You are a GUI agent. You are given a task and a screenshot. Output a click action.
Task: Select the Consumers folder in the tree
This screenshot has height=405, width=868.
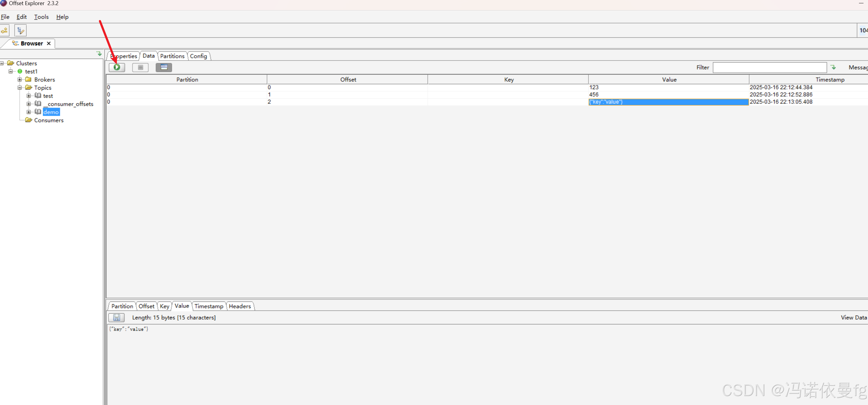coord(48,120)
